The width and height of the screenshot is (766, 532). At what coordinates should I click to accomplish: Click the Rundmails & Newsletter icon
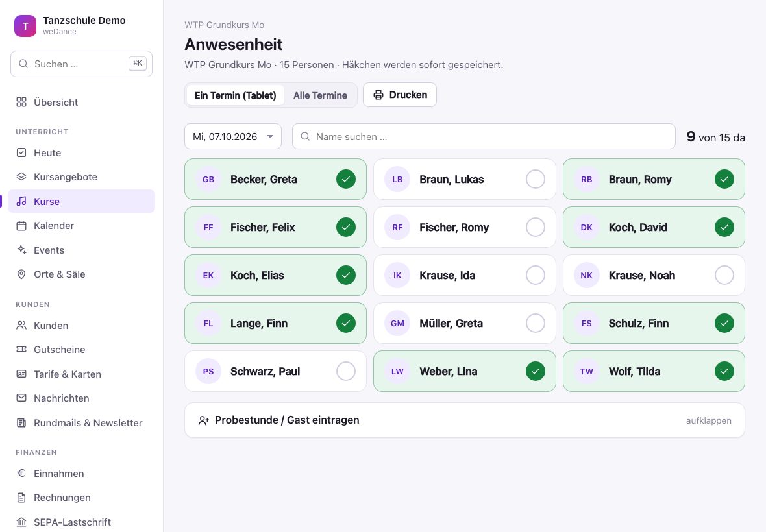tap(21, 422)
